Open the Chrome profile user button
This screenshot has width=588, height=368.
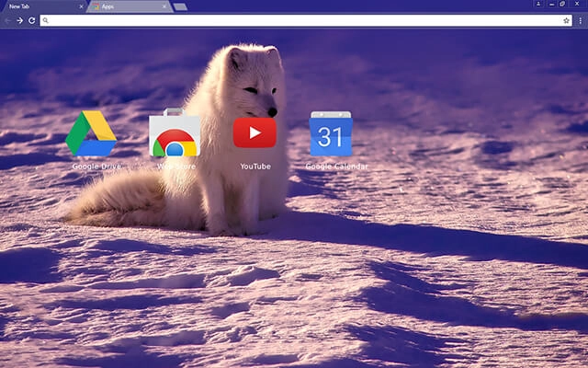coord(538,4)
